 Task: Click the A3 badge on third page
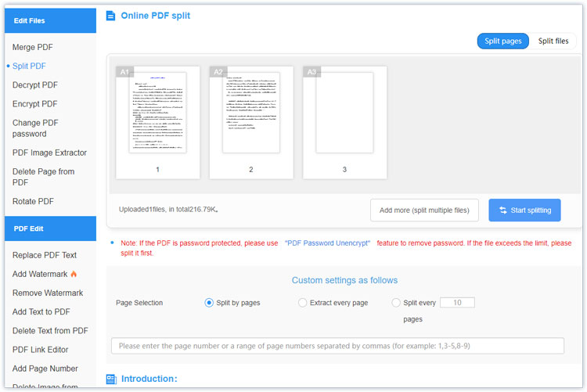coord(312,72)
